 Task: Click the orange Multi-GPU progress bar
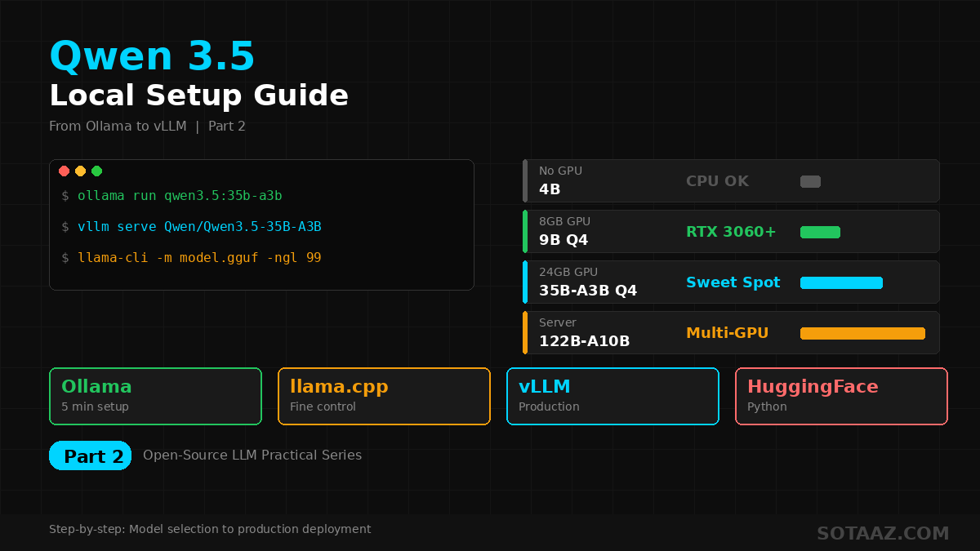(862, 333)
